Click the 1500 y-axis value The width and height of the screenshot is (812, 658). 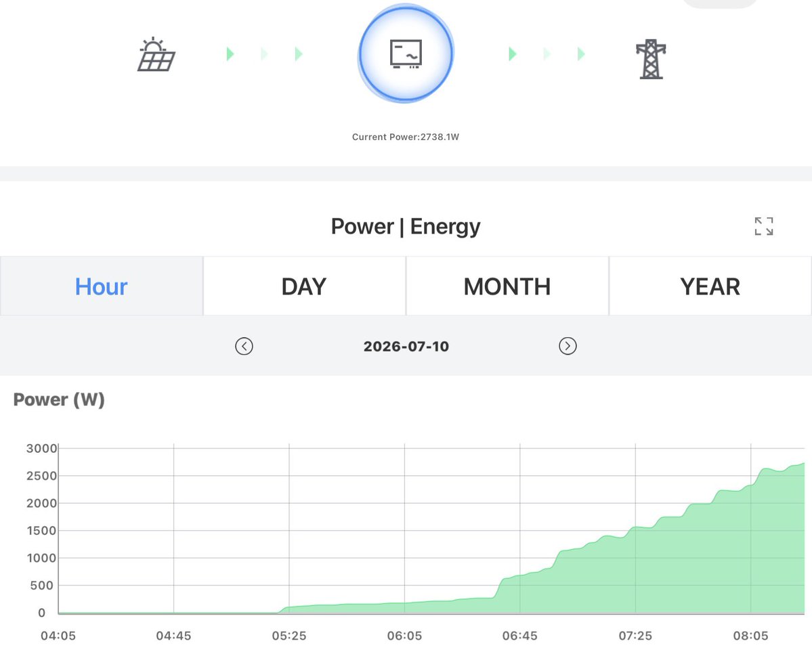point(41,531)
